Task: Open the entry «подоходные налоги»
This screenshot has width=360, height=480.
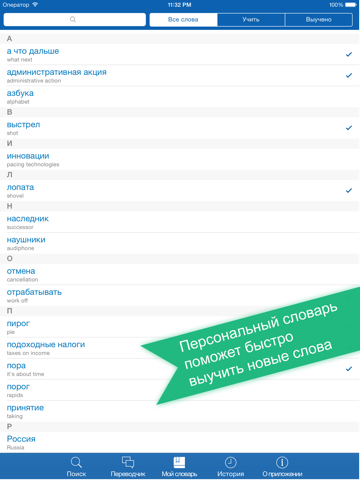Action: pyautogui.click(x=180, y=348)
